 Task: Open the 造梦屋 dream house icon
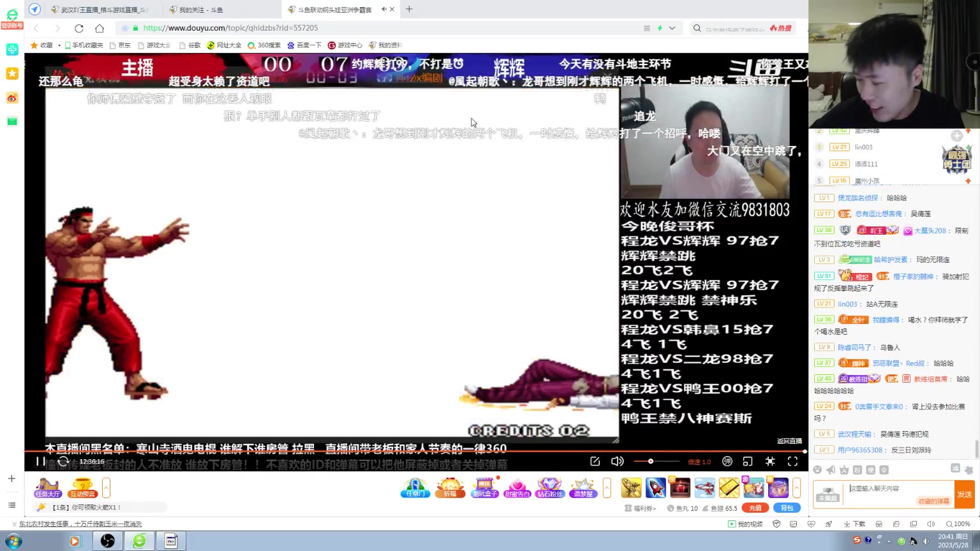(x=583, y=488)
